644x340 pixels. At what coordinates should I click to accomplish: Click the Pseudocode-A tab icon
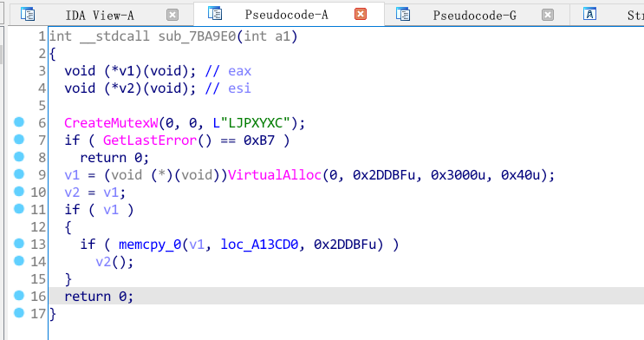coord(215,14)
